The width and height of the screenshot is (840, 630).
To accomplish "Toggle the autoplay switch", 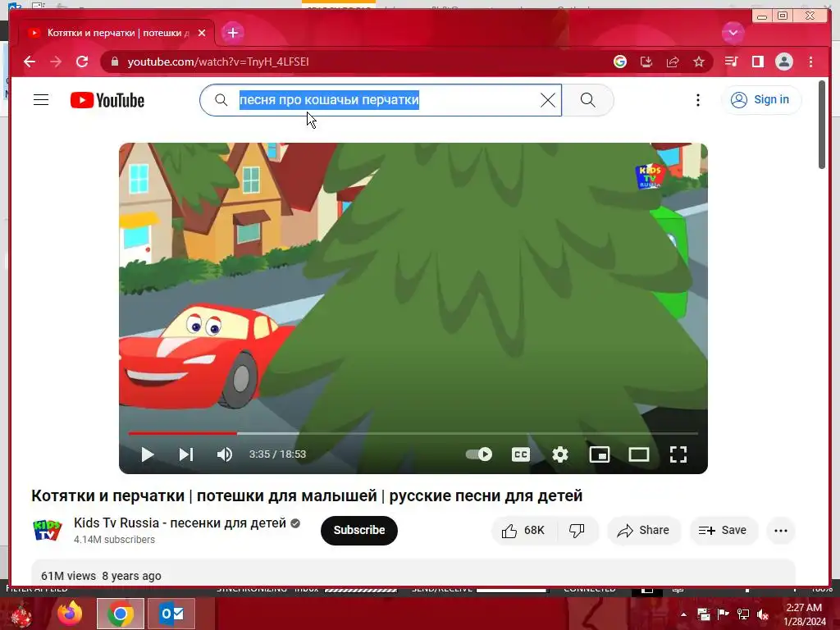I will coord(479,454).
